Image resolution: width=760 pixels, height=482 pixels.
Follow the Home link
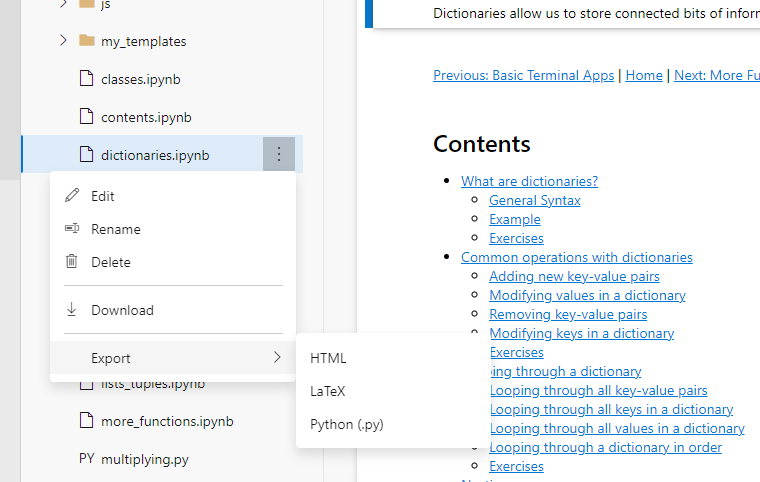[x=644, y=75]
